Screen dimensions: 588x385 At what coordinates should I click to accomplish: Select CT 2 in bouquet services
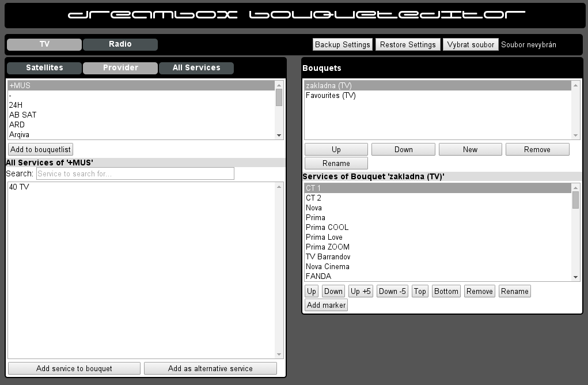(438, 198)
